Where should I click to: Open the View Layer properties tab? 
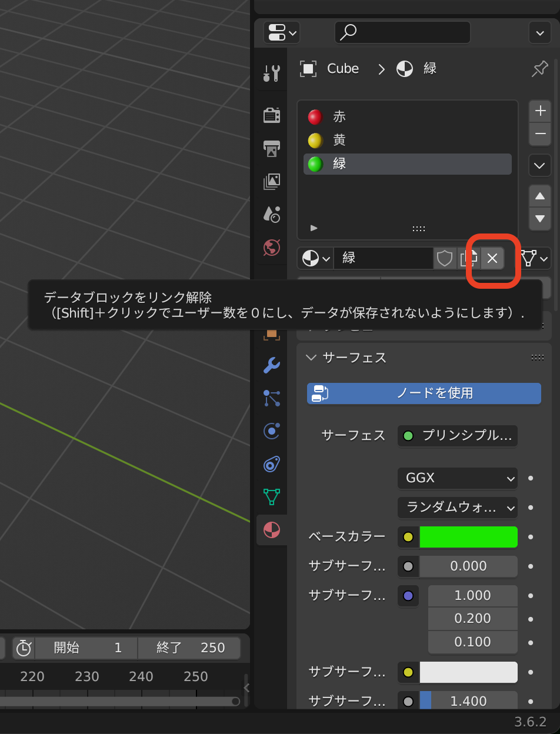[x=272, y=181]
